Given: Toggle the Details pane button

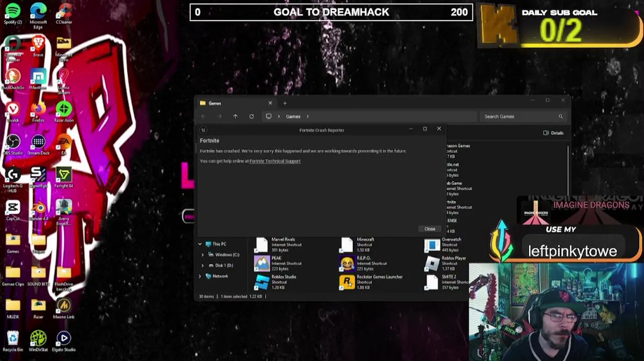Looking at the screenshot, I should click(553, 133).
